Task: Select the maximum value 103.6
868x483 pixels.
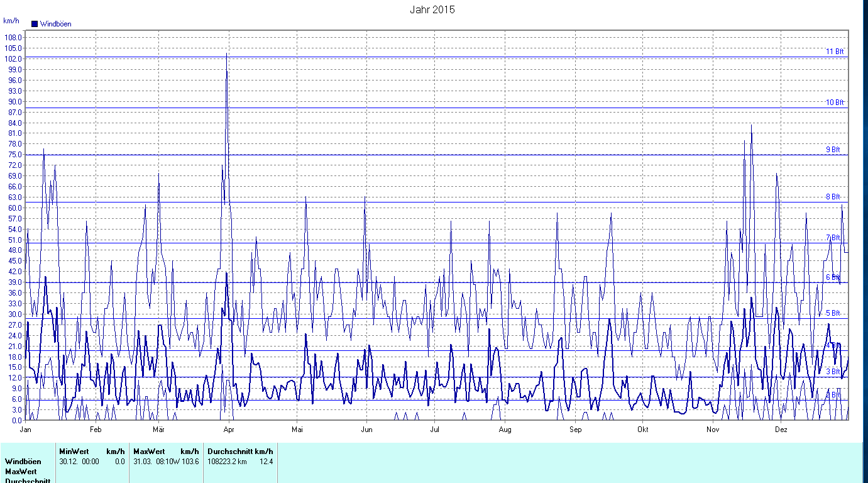Action: [x=190, y=462]
